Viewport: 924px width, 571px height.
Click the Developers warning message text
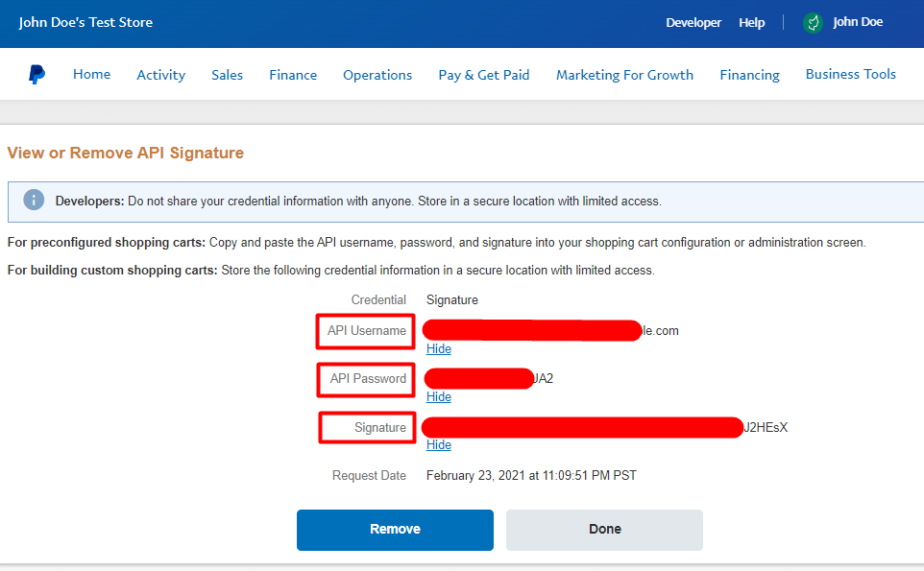click(358, 202)
